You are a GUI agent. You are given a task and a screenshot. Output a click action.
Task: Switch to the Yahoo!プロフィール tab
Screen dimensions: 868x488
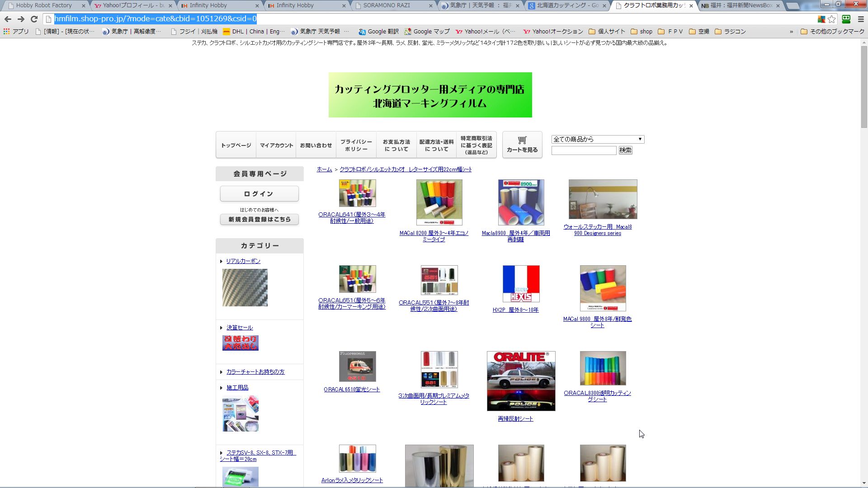click(x=133, y=5)
